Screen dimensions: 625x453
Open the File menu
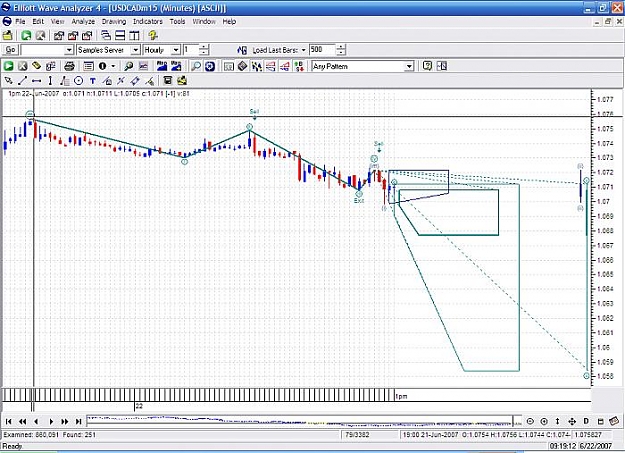20,22
